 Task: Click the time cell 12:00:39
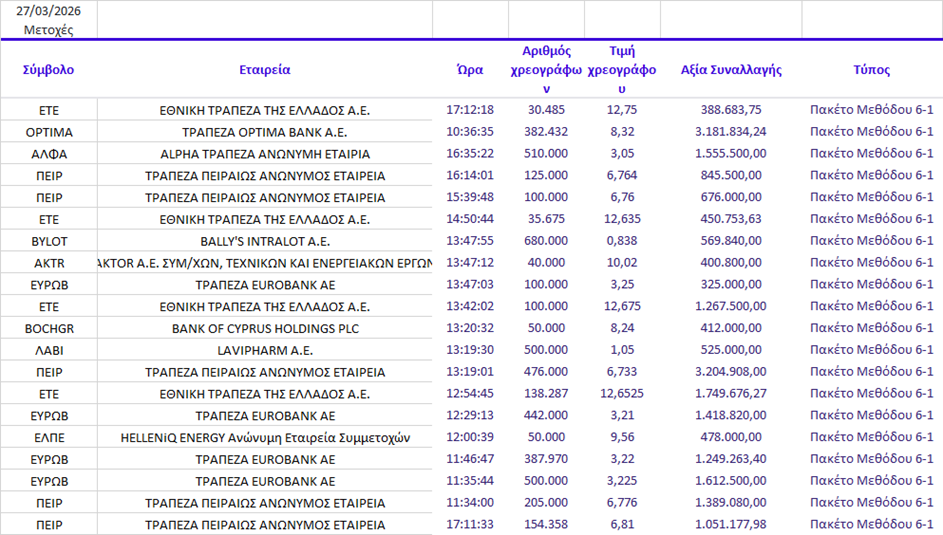[470, 437]
